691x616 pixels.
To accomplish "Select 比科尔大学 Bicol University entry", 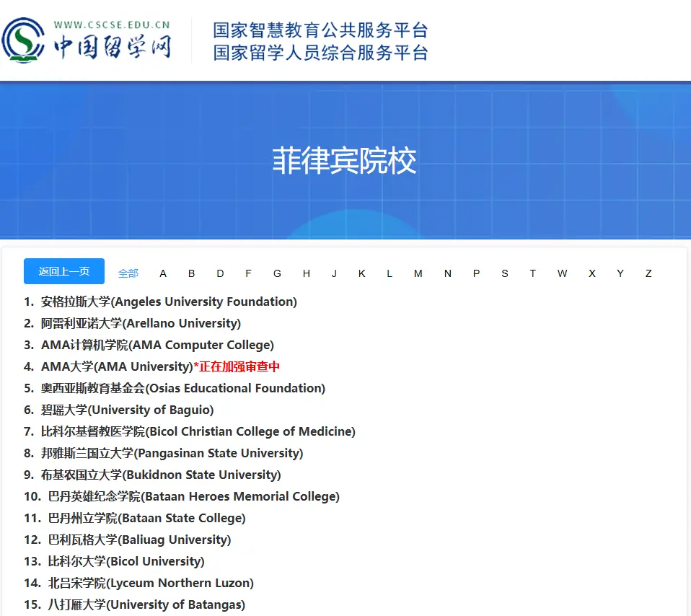I will coord(126,561).
